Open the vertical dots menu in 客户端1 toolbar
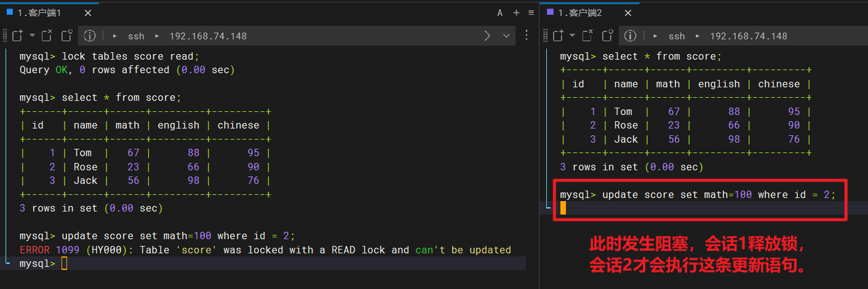This screenshot has width=868, height=289. 527,36
